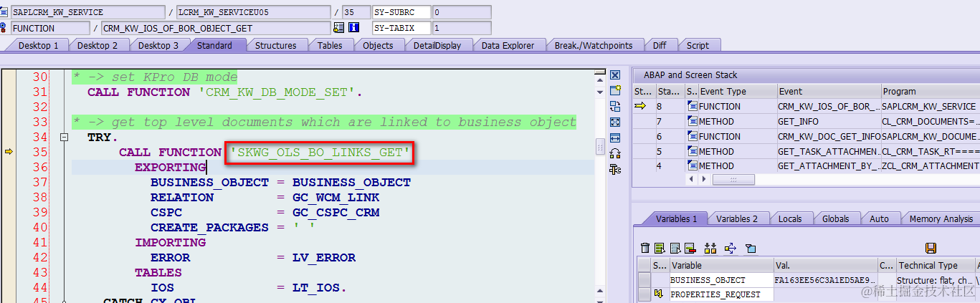Click the SY-TABIX variable field
The height and width of the screenshot is (303, 980).
pos(402,28)
